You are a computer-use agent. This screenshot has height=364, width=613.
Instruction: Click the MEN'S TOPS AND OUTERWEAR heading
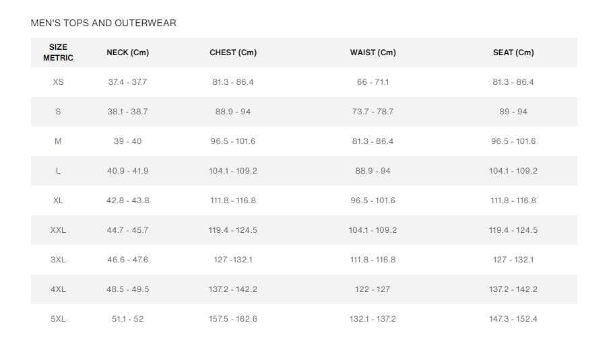pyautogui.click(x=103, y=23)
